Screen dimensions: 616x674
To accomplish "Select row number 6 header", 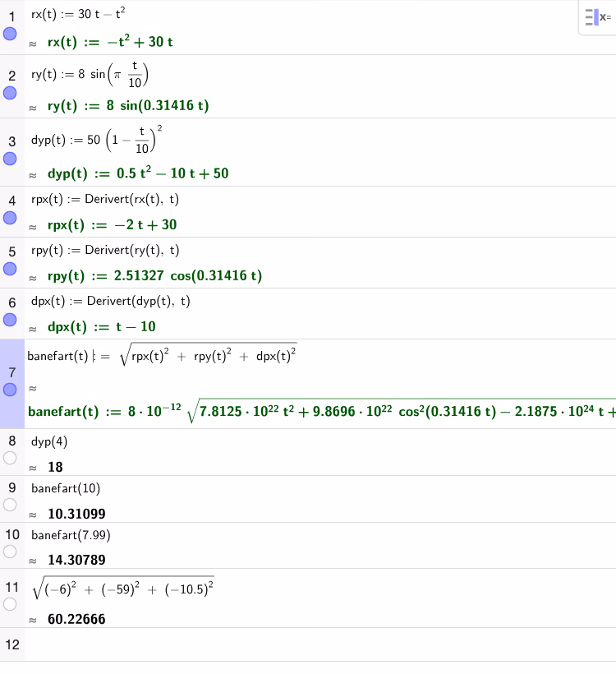I will [x=12, y=303].
